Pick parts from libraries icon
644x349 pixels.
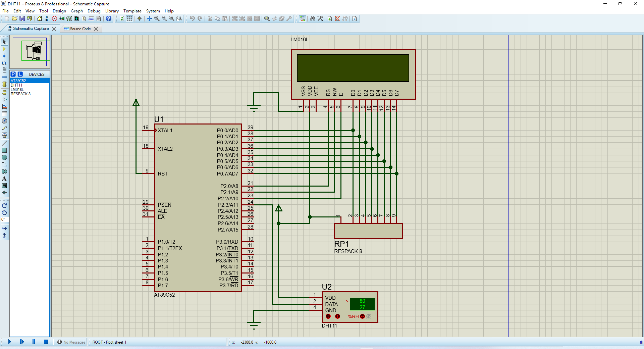[267, 18]
